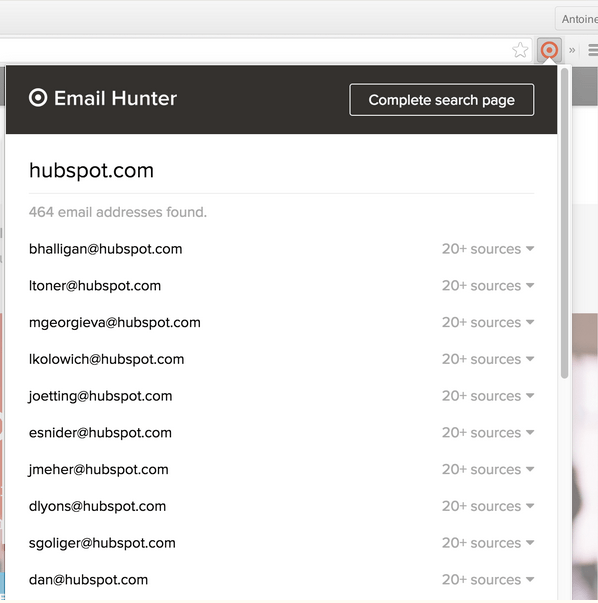
Task: Click the bhalligan@hubspot.com email text
Action: (105, 249)
